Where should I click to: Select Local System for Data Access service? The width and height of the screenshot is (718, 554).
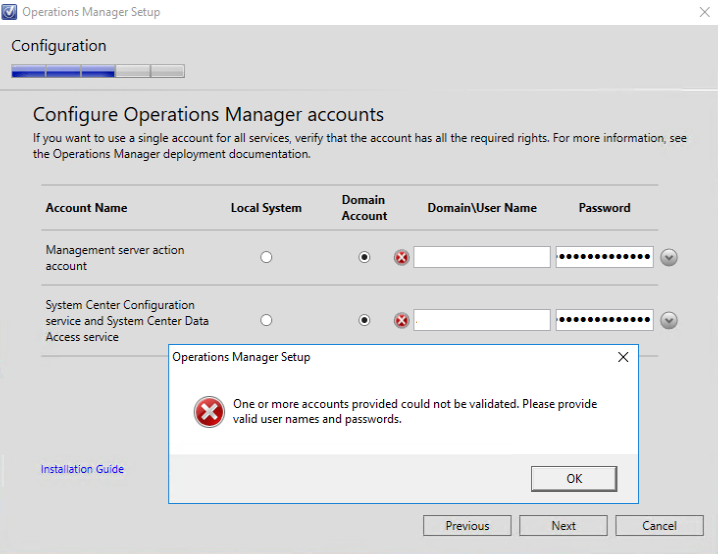[266, 320]
